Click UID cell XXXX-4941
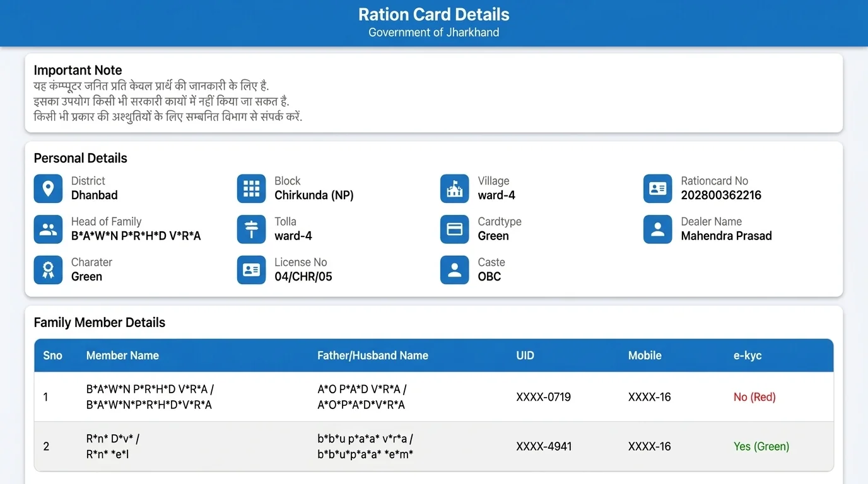Viewport: 868px width, 484px height. pyautogui.click(x=544, y=447)
